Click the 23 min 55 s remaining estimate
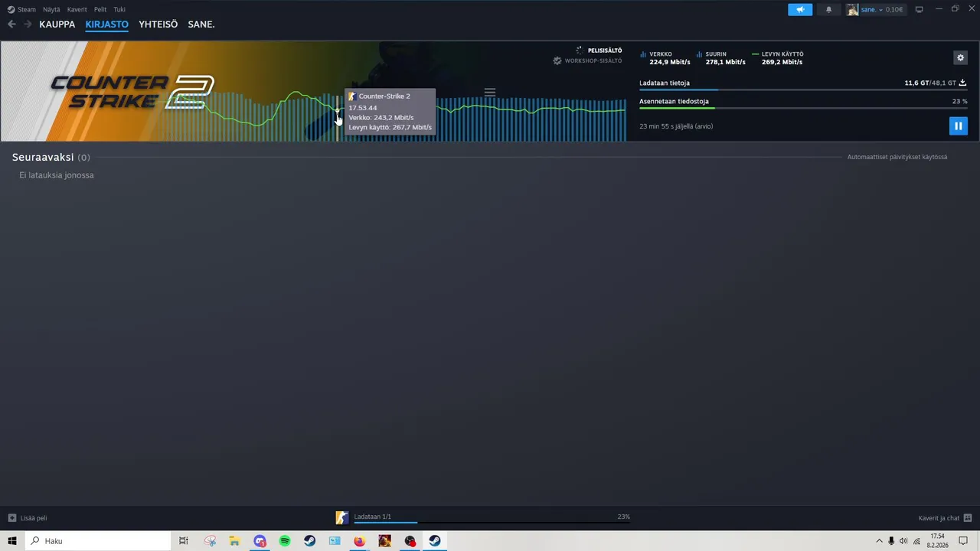The height and width of the screenshot is (551, 980). (676, 126)
